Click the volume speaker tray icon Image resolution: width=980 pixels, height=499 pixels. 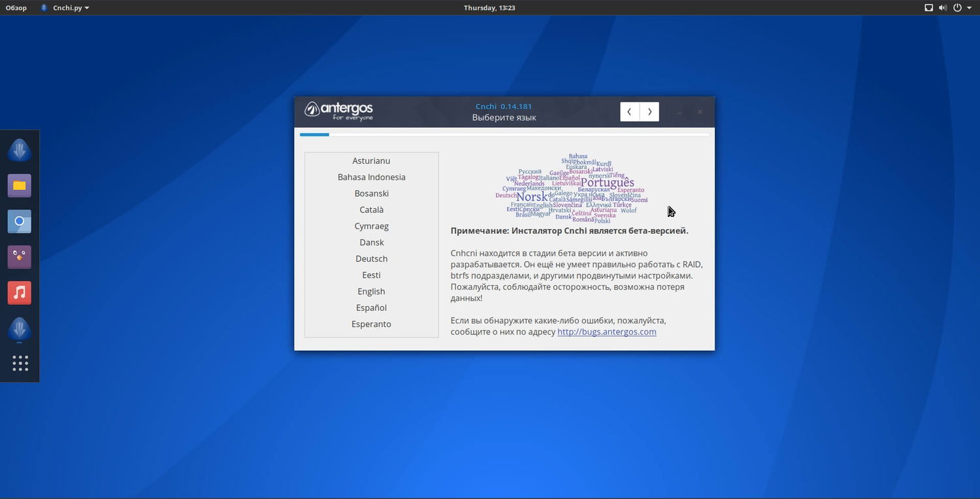click(943, 8)
